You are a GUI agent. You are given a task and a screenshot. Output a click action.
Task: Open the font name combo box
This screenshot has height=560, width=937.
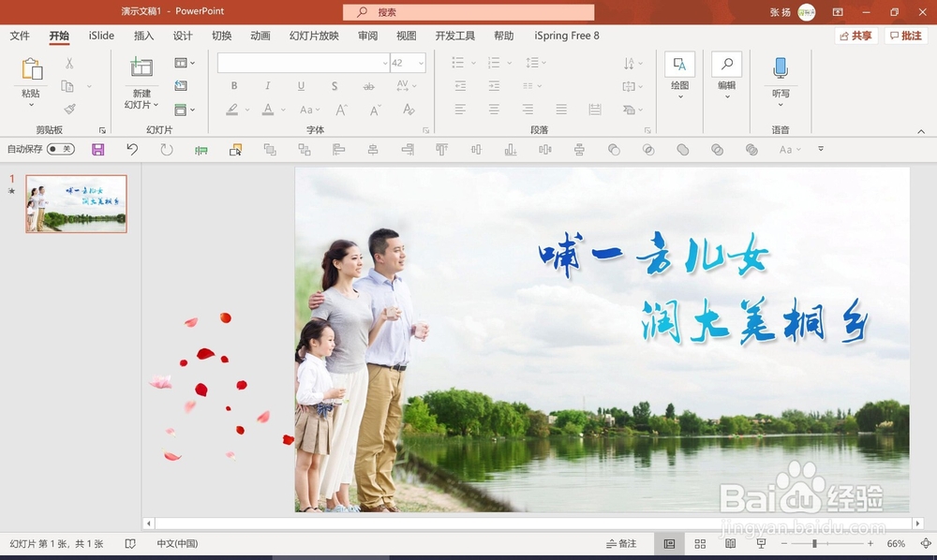pyautogui.click(x=304, y=63)
